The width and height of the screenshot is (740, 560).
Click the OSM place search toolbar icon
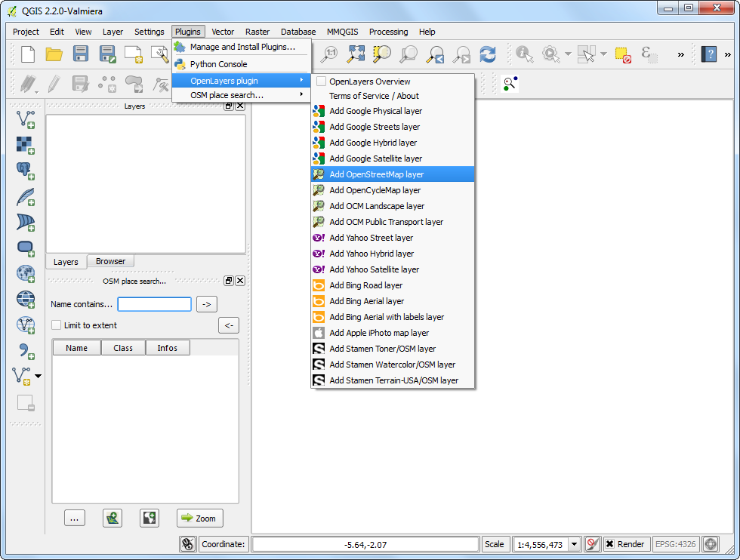(510, 84)
